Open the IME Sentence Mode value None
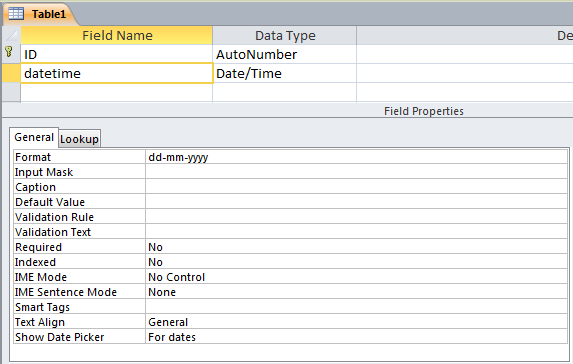 tap(356, 292)
